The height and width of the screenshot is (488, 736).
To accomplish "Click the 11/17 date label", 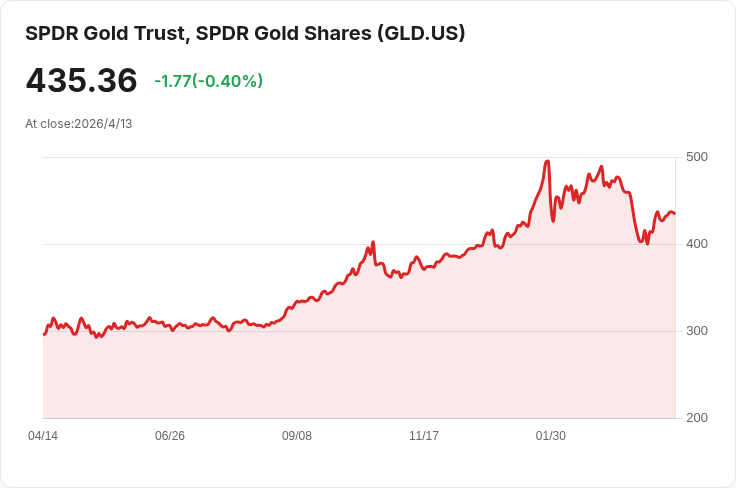I will pos(424,436).
